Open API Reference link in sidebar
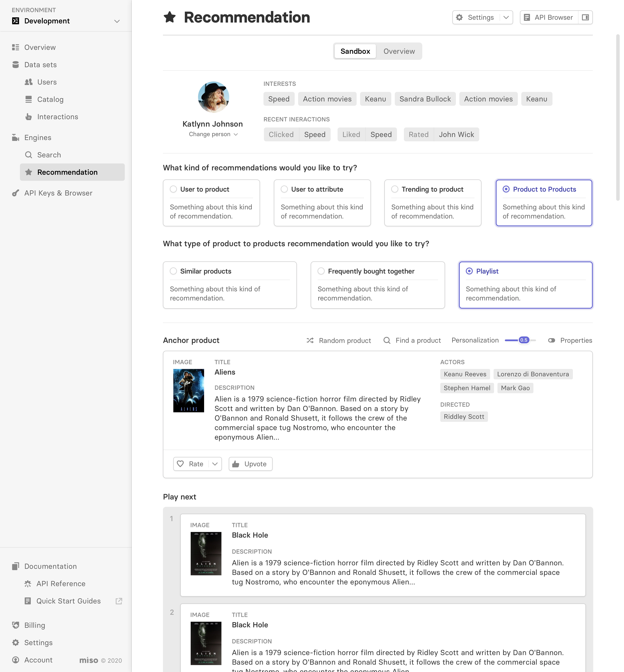 click(61, 584)
